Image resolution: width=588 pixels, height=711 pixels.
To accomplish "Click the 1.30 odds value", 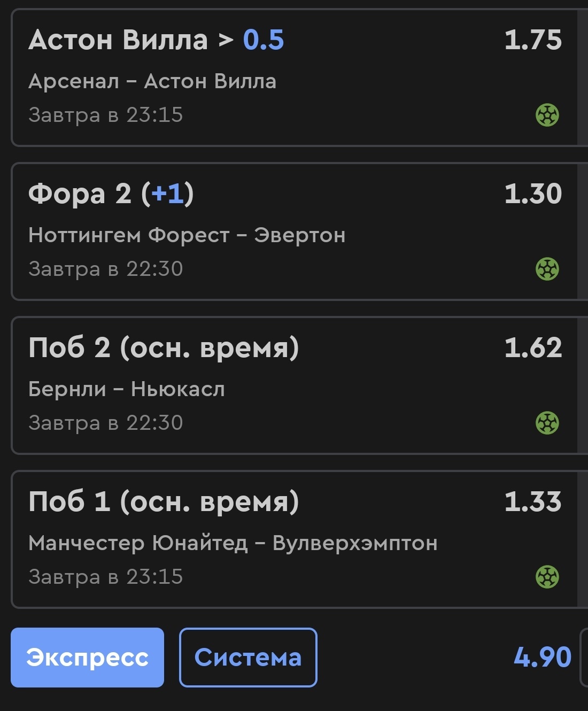I will 532,194.
